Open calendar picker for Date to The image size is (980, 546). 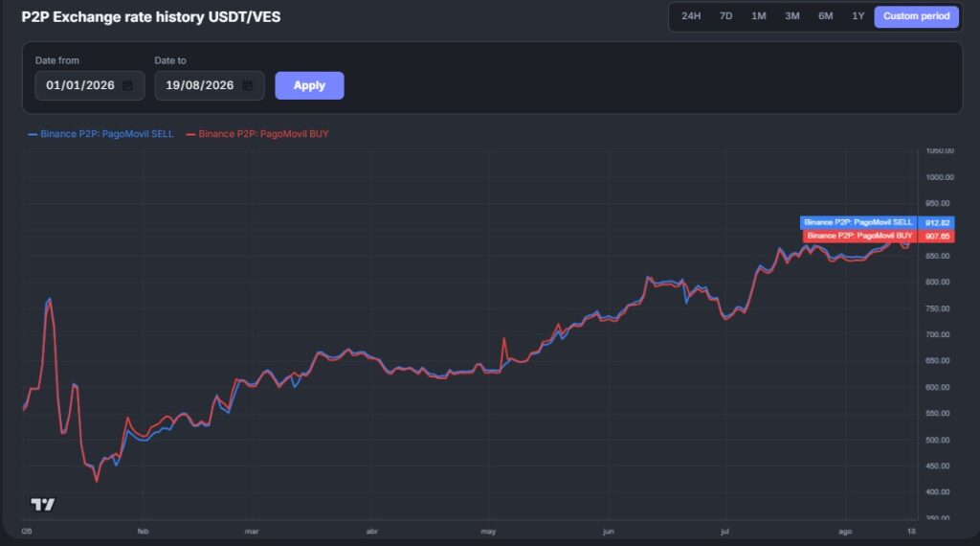[247, 85]
